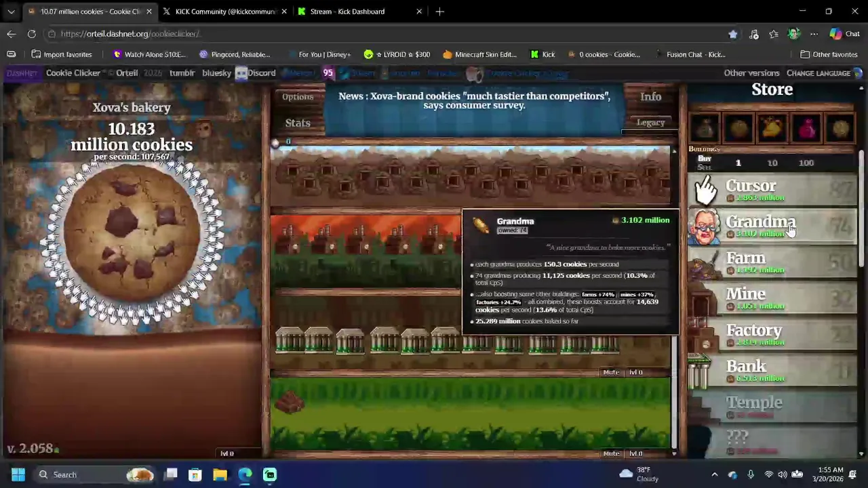Toggle the favorite star in address bar
Viewport: 868px width, 488px height.
point(733,34)
